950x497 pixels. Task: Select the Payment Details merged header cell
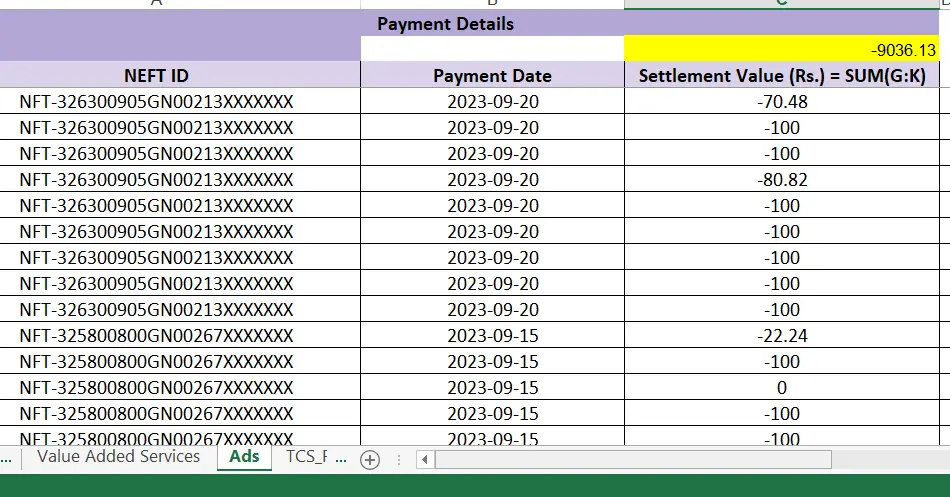pos(445,23)
